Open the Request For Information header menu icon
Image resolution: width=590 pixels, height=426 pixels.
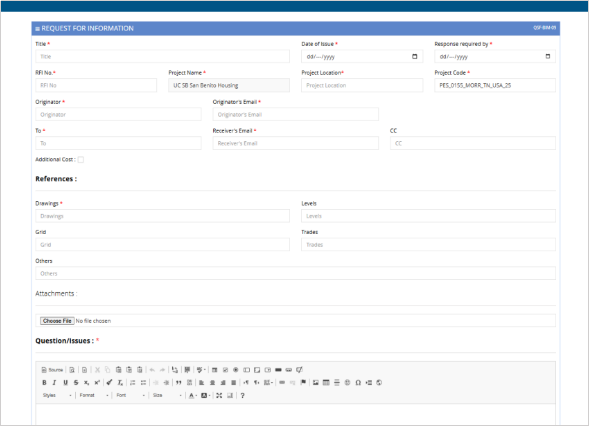pos(37,29)
